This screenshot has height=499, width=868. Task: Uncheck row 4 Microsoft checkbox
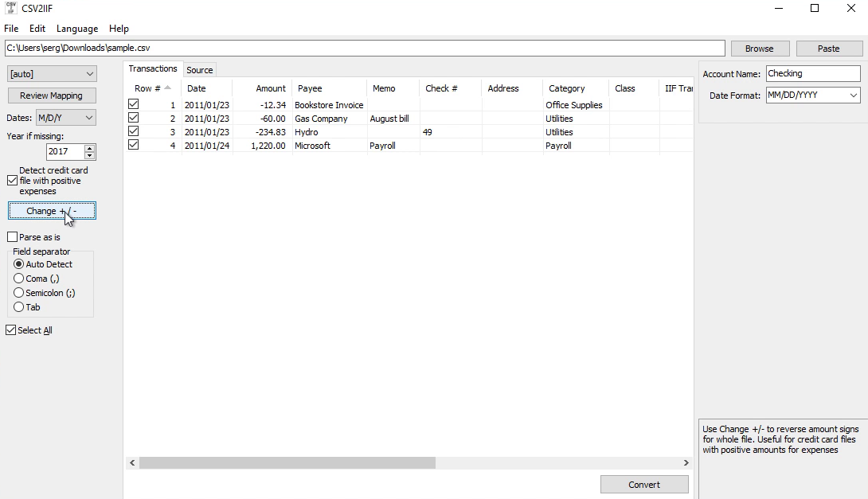tap(134, 145)
